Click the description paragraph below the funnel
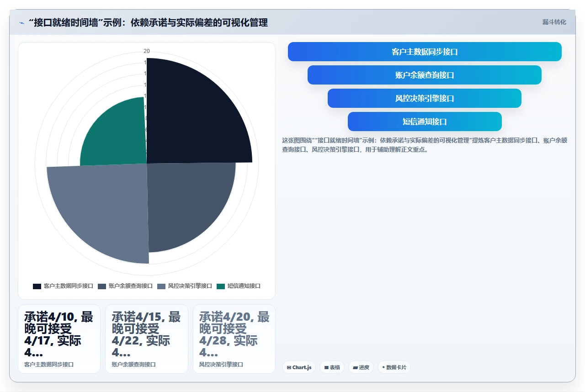The image size is (585, 392). [x=425, y=145]
